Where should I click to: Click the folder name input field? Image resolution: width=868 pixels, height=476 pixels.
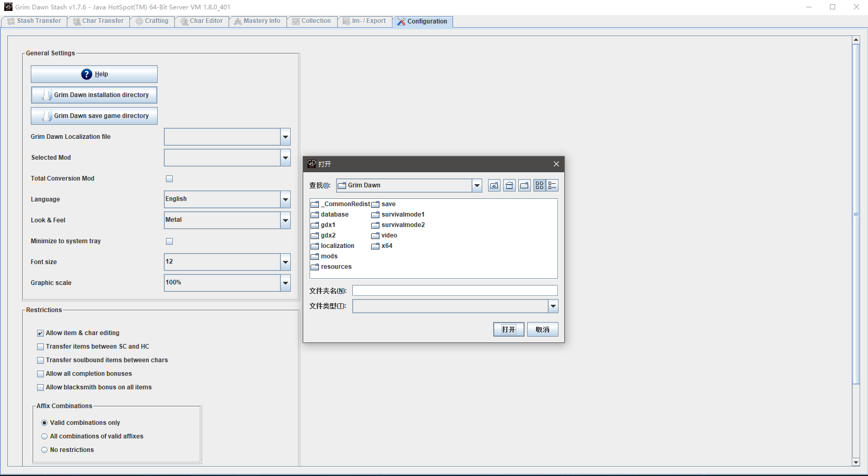(x=455, y=291)
